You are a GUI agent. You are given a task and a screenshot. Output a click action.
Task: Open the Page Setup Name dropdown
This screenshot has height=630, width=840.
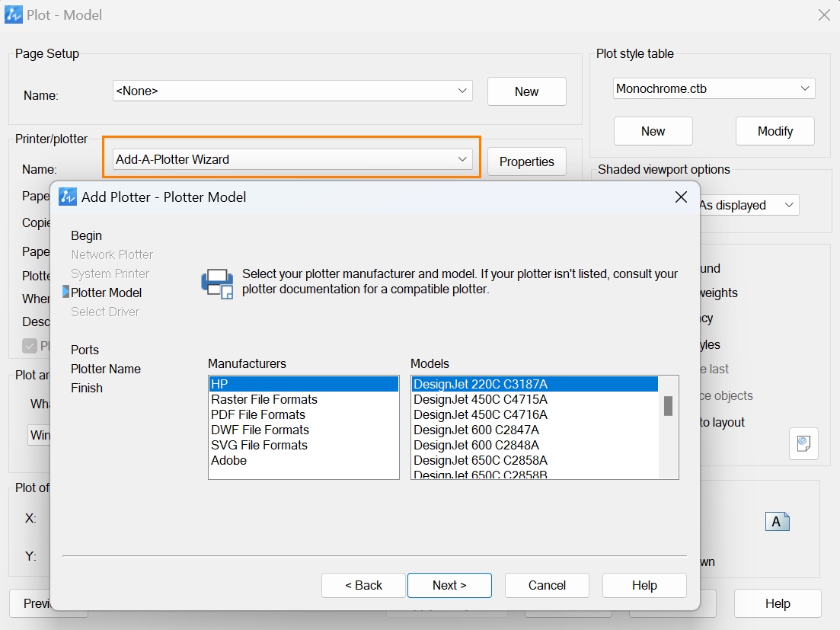[292, 91]
